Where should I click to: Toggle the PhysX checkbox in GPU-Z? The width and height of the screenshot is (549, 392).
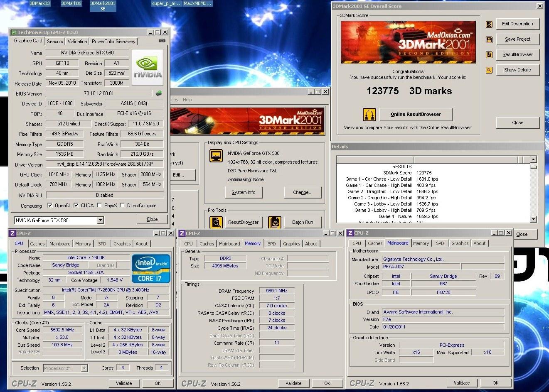pyautogui.click(x=99, y=205)
